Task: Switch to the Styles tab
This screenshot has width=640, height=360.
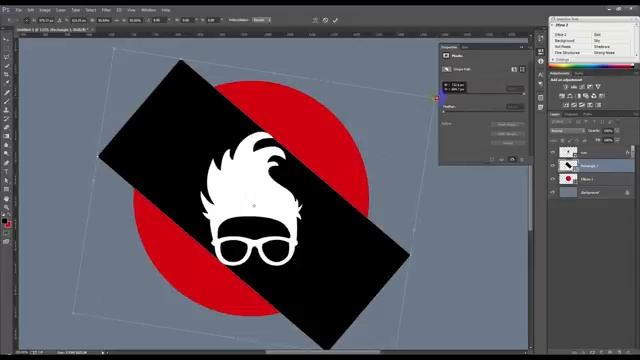Action: [x=579, y=73]
